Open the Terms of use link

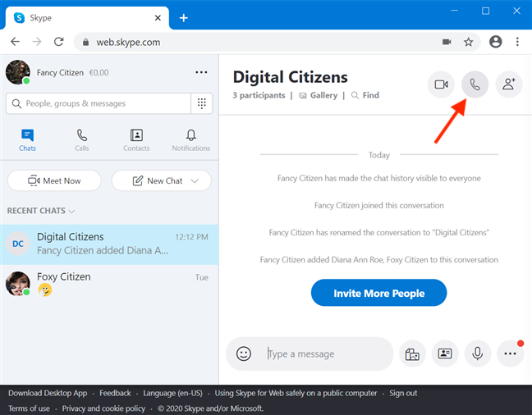point(30,408)
